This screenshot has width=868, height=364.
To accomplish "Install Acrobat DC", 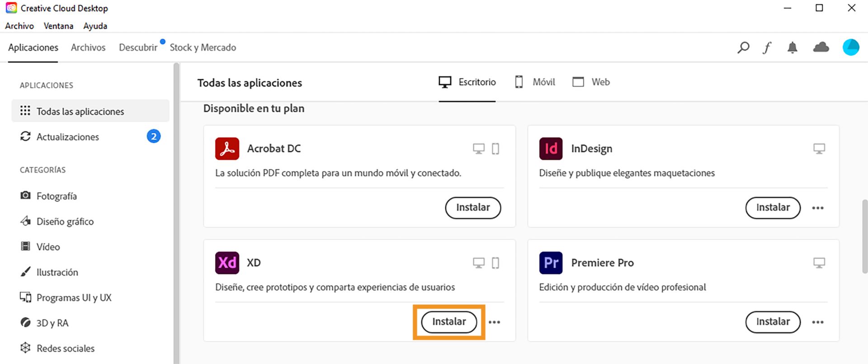I will coord(473,208).
